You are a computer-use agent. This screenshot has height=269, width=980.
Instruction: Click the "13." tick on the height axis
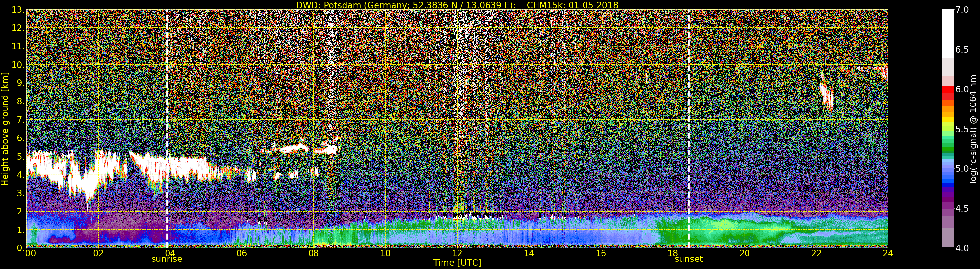click(18, 10)
